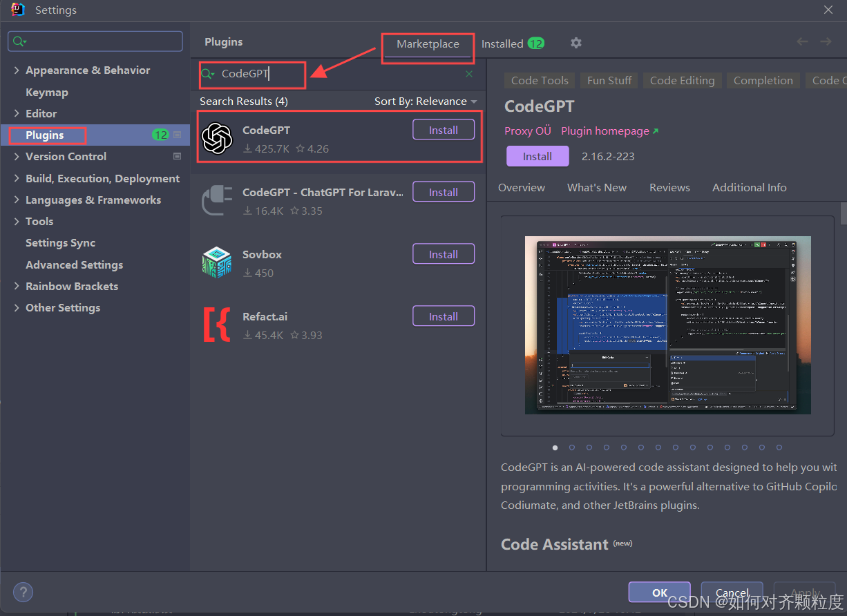The height and width of the screenshot is (616, 847).
Task: Expand Rainbow Brackets settings
Action: tap(17, 286)
